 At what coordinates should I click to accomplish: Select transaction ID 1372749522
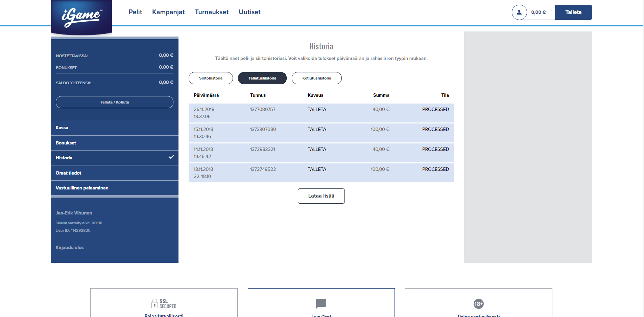tap(263, 169)
